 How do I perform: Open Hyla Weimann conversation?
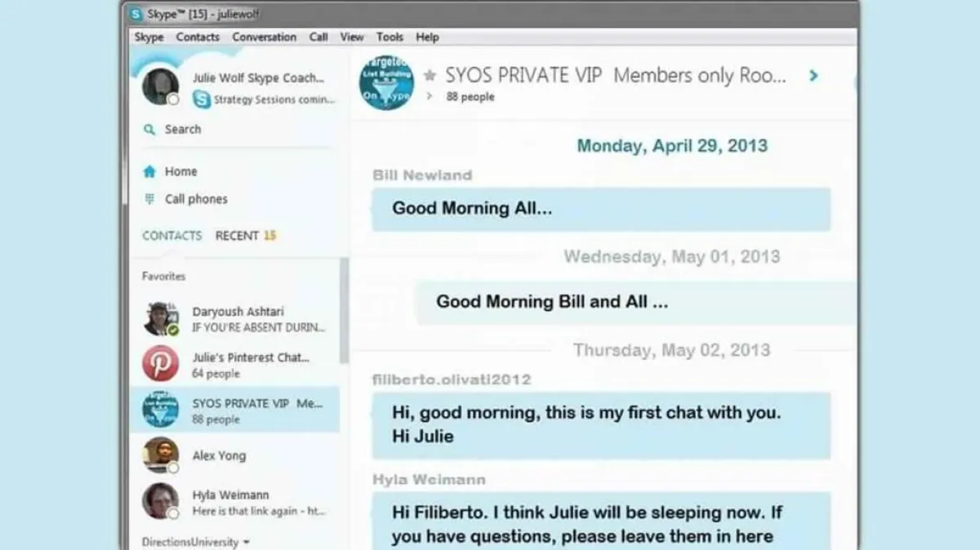[230, 502]
